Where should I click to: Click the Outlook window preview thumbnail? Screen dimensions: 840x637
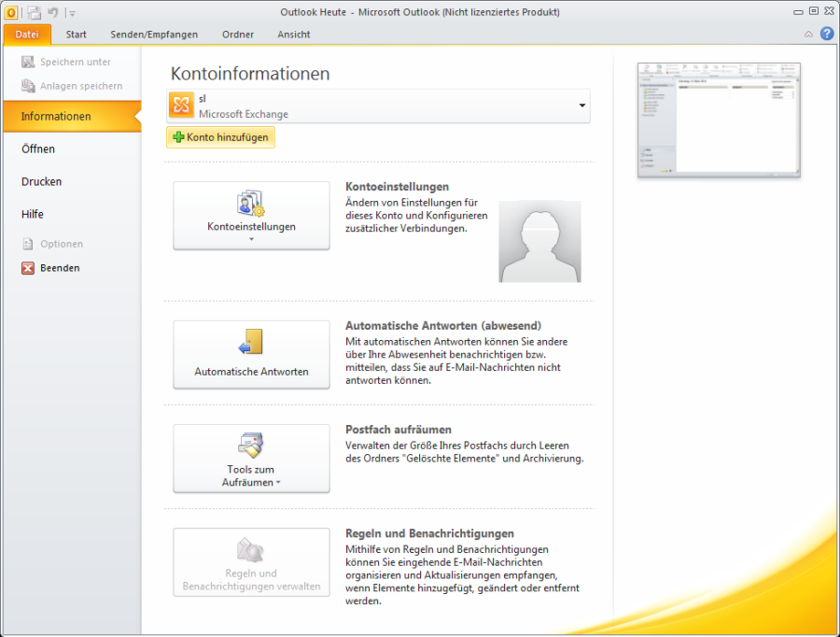(719, 120)
